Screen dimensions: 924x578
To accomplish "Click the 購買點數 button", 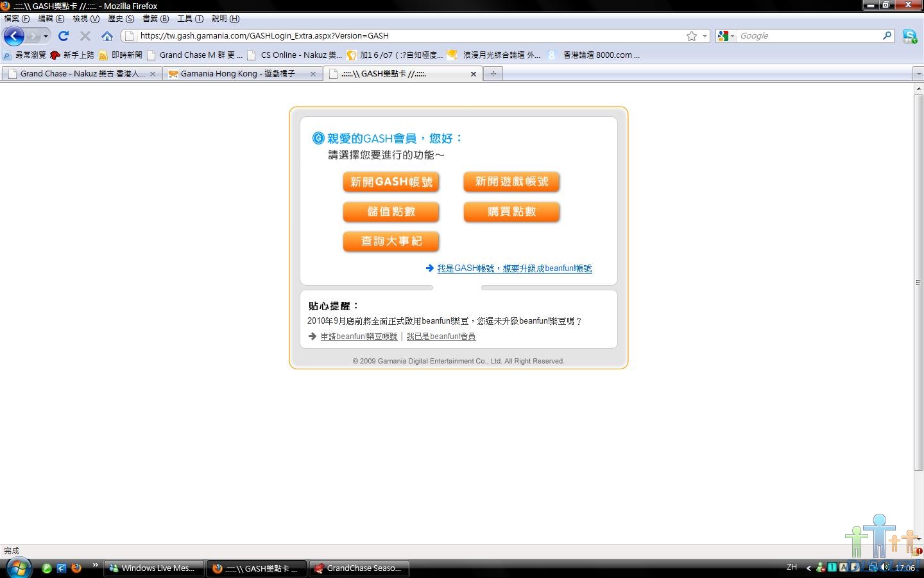I will (x=511, y=212).
